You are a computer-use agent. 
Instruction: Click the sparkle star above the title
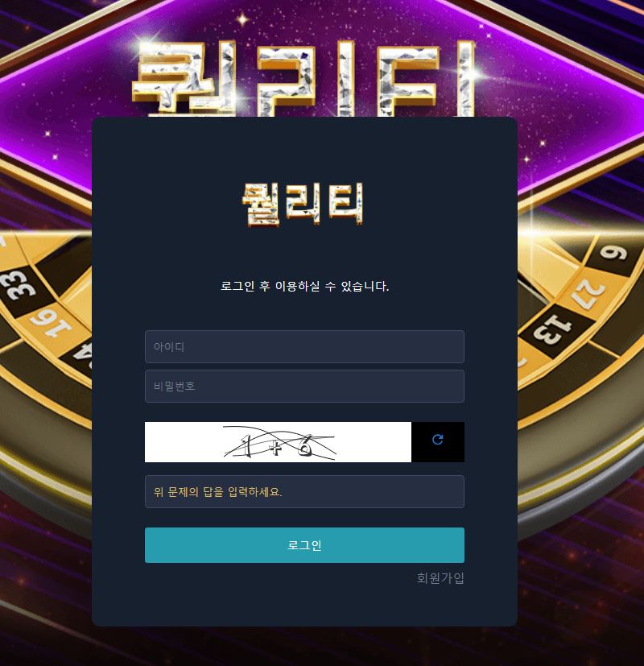point(242,19)
